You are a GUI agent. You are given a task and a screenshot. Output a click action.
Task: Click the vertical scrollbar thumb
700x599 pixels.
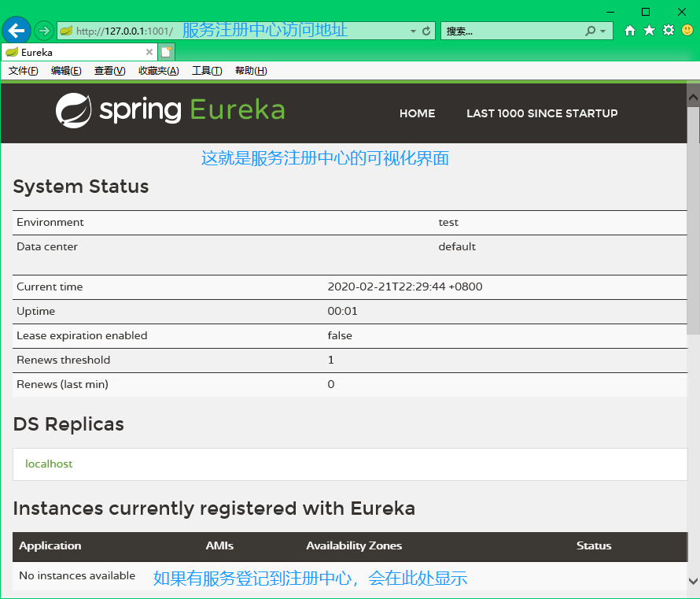coord(693,220)
